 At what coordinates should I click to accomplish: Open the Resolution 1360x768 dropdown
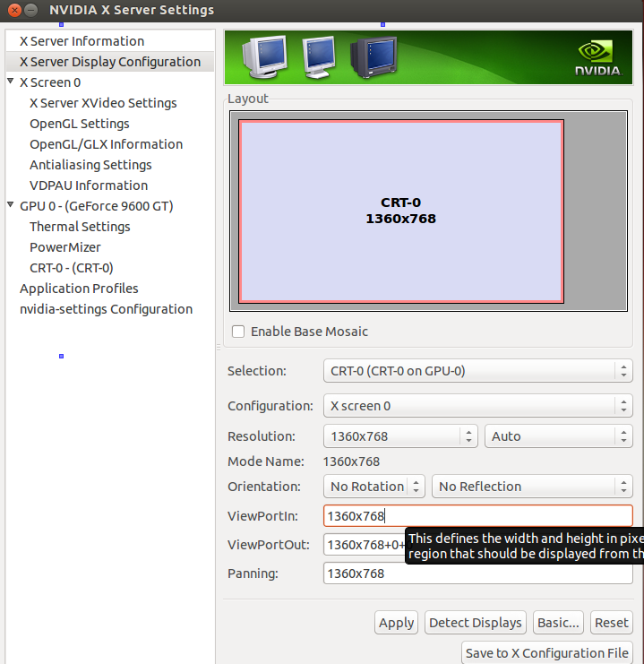[400, 436]
